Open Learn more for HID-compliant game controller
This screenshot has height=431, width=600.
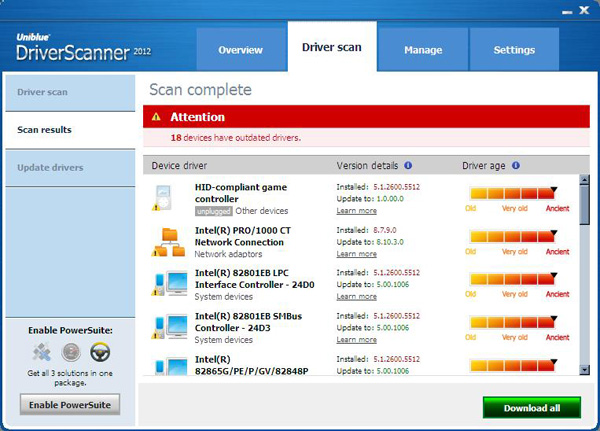coord(357,211)
